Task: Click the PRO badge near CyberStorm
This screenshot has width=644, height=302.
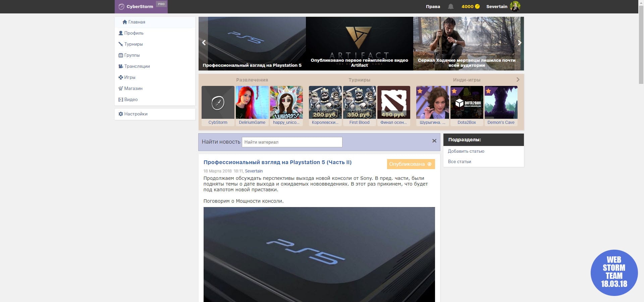Action: (x=161, y=4)
